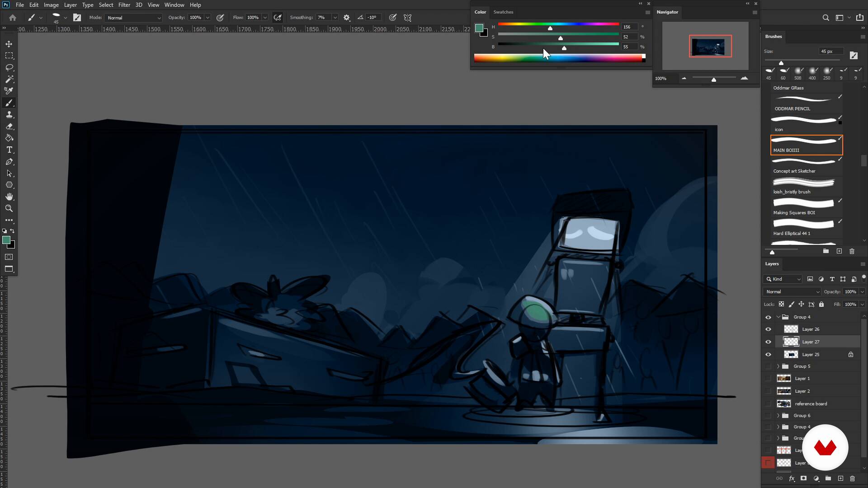Hide Layer 26 visibility eye
Viewport: 868px width, 488px height.
[768, 329]
